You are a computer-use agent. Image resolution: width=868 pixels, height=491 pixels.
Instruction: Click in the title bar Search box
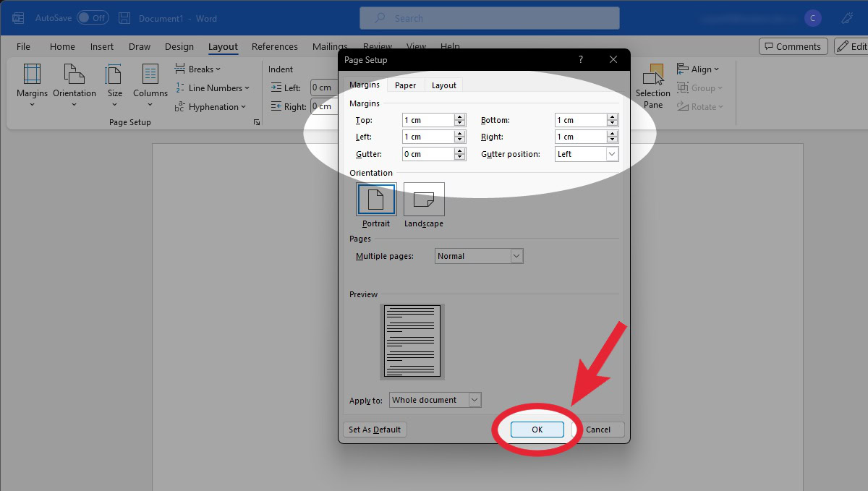489,18
